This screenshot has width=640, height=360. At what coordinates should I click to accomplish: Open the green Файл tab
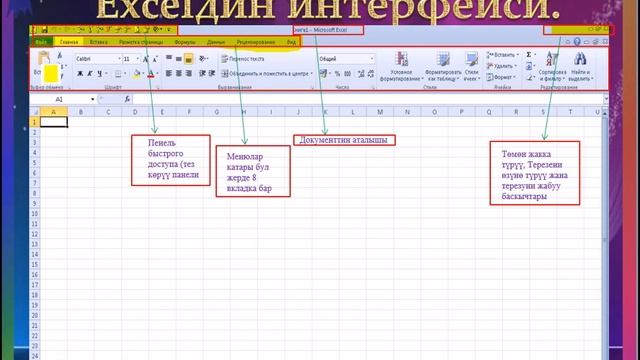pos(41,42)
